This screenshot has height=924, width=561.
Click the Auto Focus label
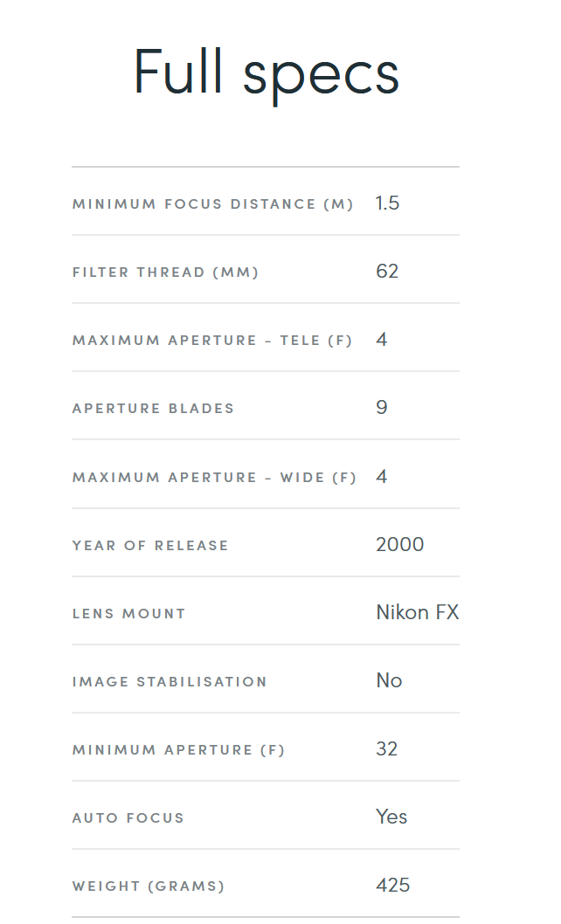pyautogui.click(x=128, y=818)
